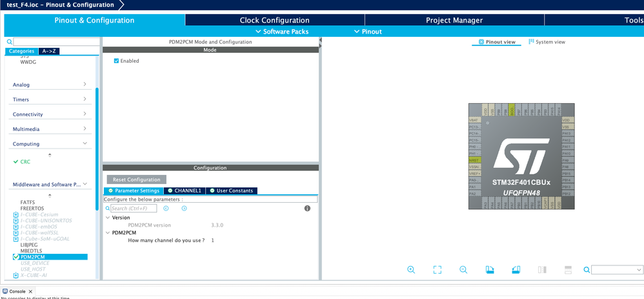Click download icon next to I-CUBE-Cesium
This screenshot has width=644, height=299.
pyautogui.click(x=15, y=214)
